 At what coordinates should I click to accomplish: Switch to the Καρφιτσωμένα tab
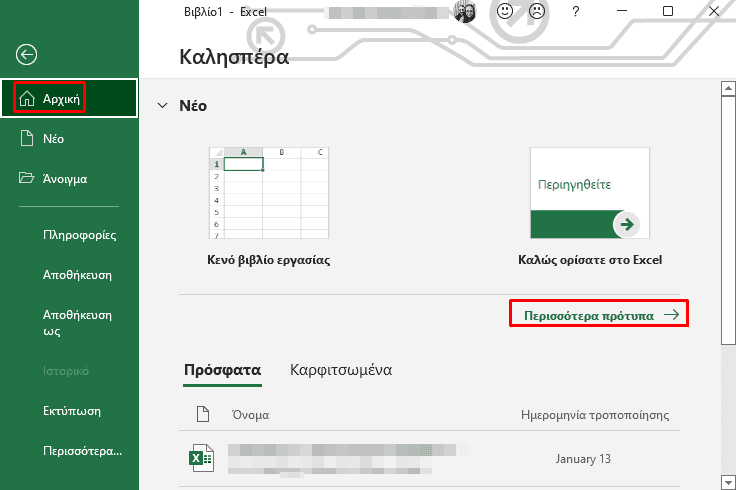pos(341,370)
